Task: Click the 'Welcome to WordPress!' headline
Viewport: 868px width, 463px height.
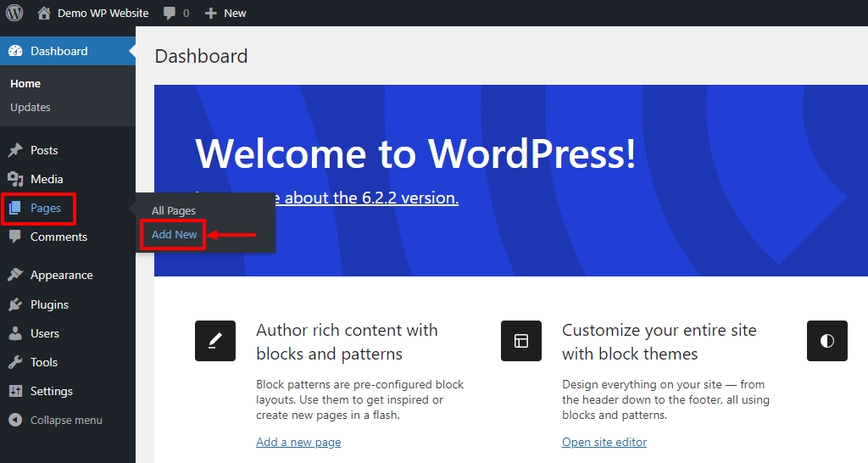Action: pyautogui.click(x=415, y=153)
